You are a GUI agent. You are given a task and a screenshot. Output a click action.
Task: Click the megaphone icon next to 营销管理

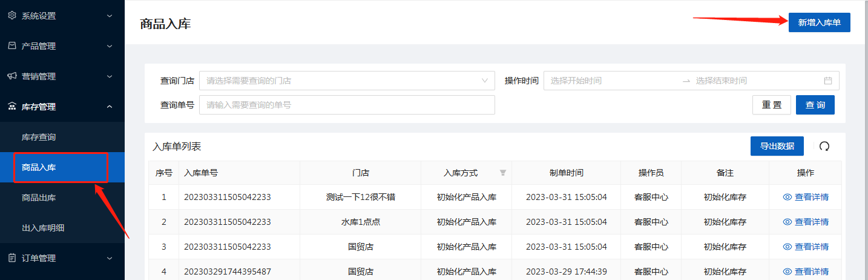12,76
